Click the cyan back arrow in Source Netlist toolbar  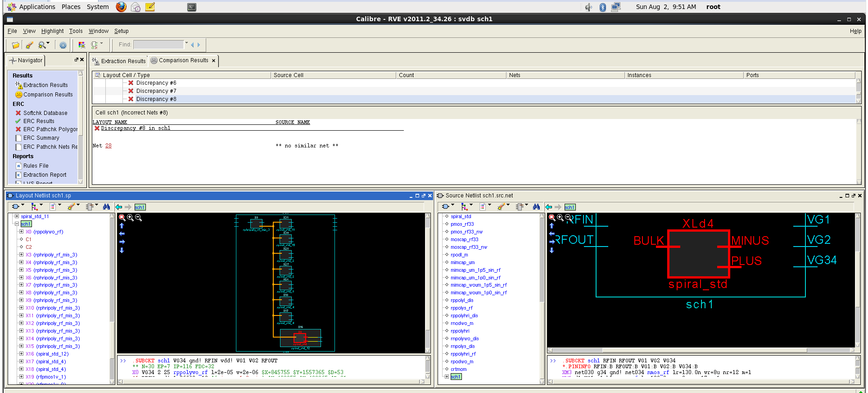point(549,207)
